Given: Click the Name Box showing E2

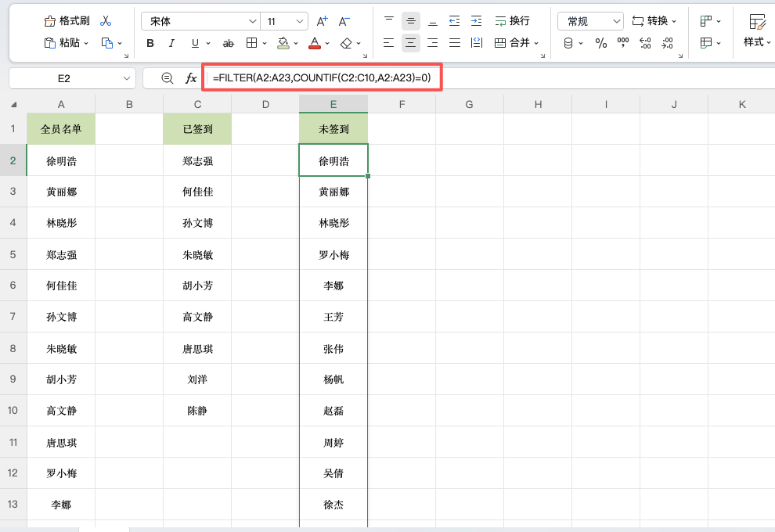Looking at the screenshot, I should (x=64, y=78).
